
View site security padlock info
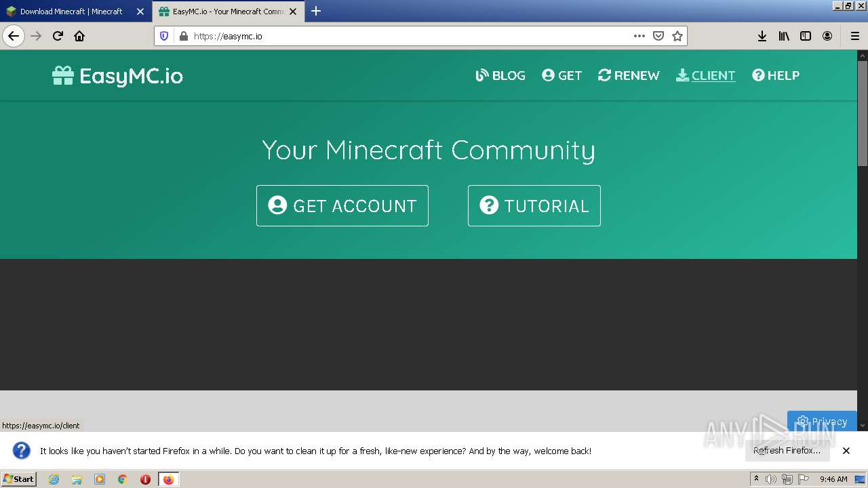(x=183, y=36)
